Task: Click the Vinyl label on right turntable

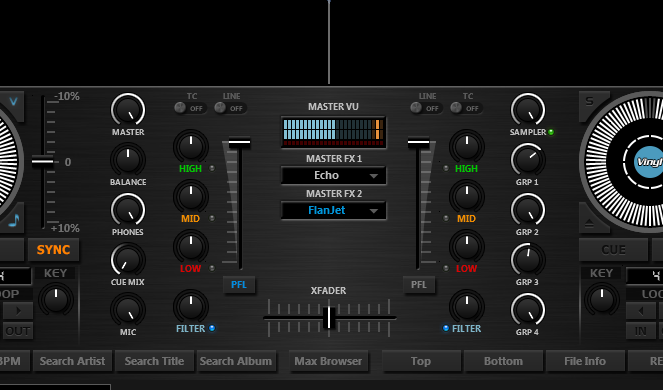Action: (x=648, y=162)
